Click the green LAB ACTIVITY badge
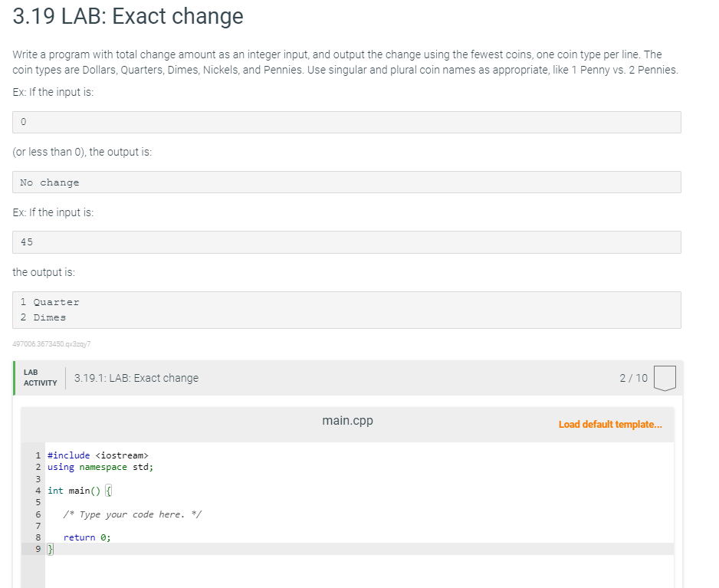Viewport: 719px width, 588px height. (38, 376)
